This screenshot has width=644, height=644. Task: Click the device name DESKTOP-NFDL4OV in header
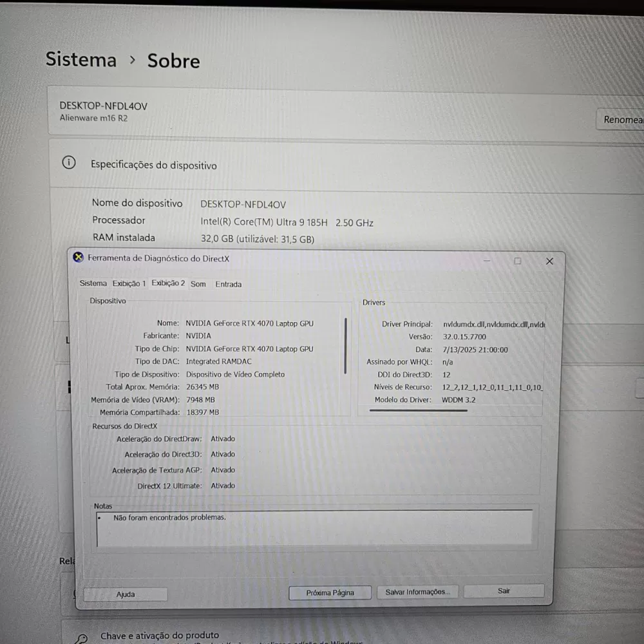point(104,106)
